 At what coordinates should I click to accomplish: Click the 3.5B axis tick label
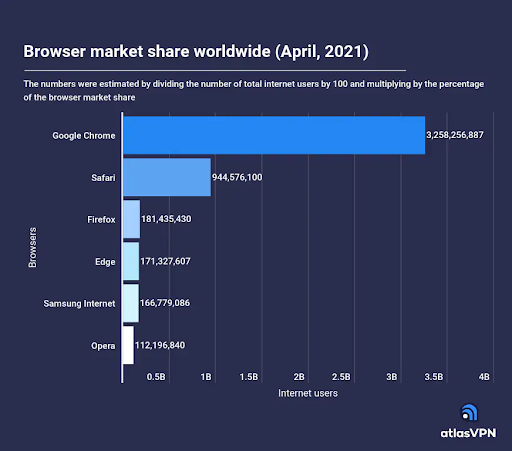[x=434, y=377]
